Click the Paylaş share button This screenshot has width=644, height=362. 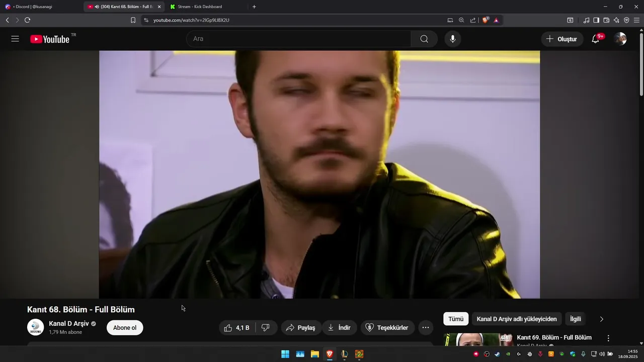(301, 328)
